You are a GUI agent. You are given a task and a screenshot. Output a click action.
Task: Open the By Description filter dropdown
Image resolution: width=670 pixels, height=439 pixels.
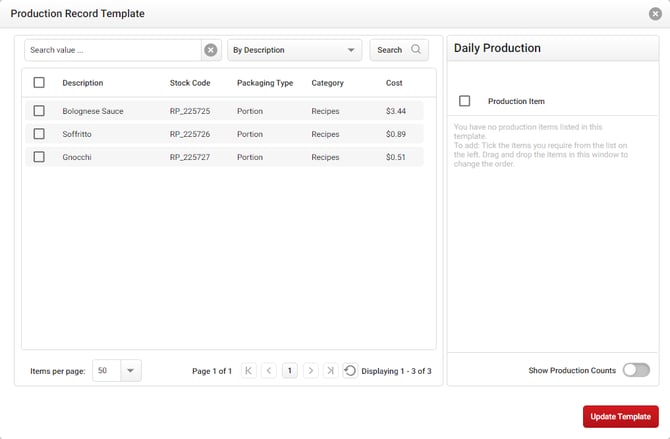click(295, 50)
